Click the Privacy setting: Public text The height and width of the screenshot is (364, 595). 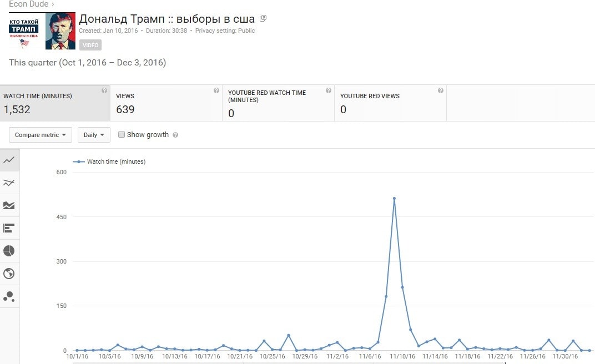(225, 31)
